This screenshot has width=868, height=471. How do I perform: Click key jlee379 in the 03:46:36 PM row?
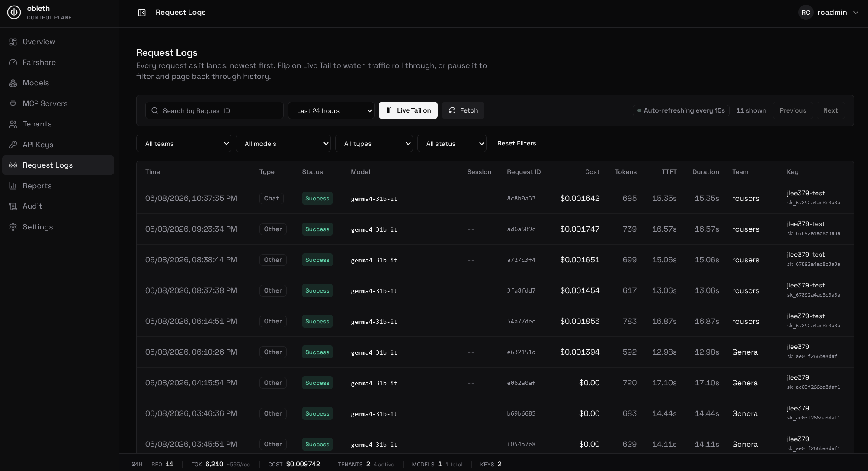coord(798,408)
